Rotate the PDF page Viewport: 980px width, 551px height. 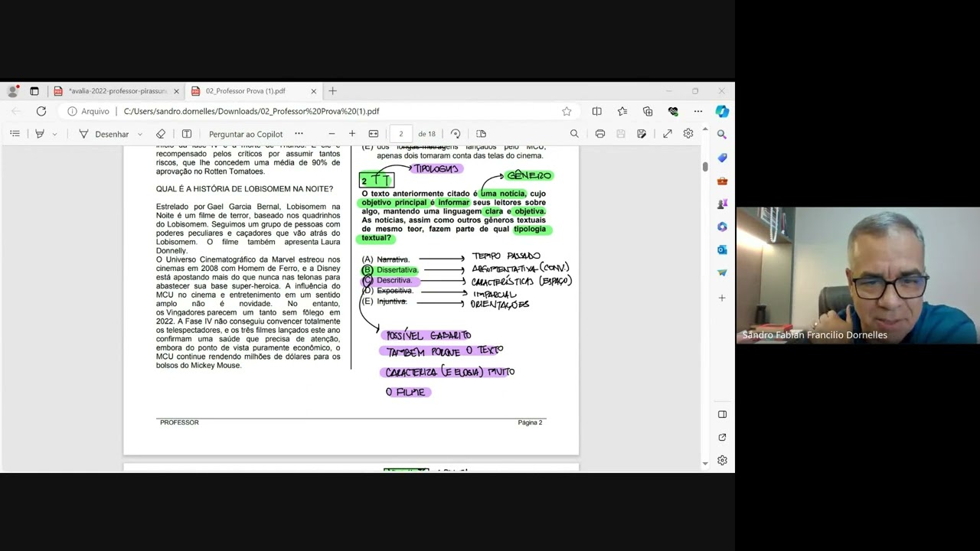[x=456, y=134]
